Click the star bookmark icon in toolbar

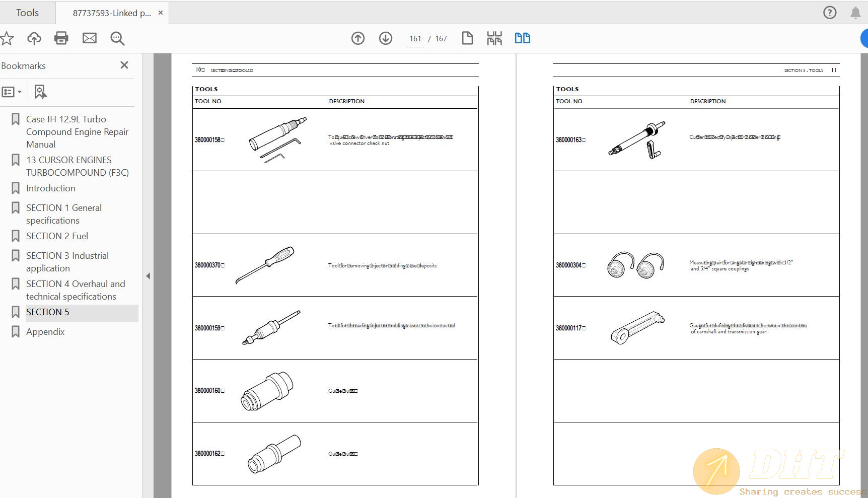[7, 38]
